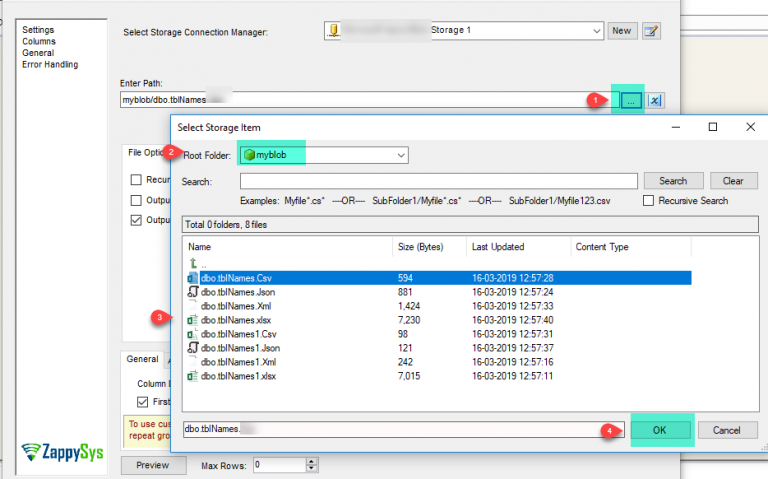
Task: Click the parent folder up-arrow icon
Action: [x=193, y=264]
